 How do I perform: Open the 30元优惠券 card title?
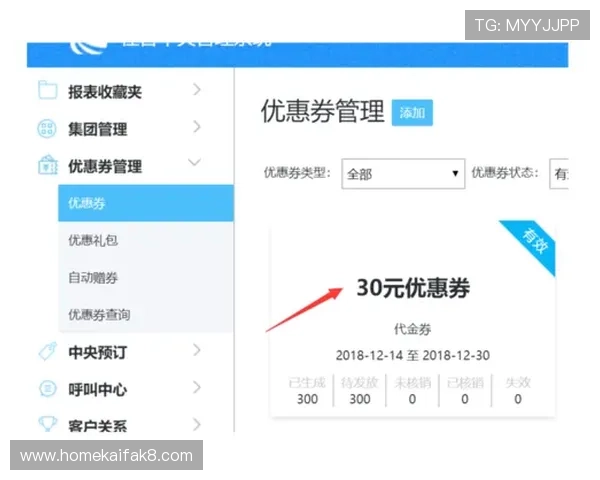coord(413,288)
